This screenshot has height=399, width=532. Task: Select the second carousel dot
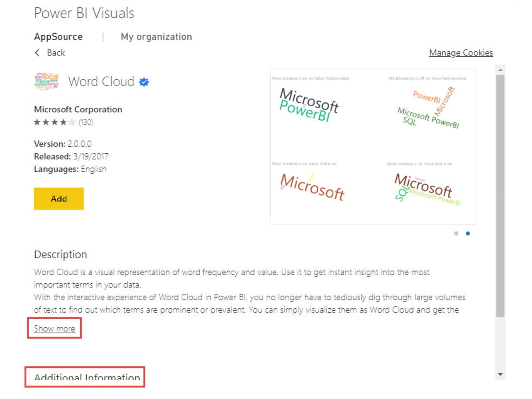(468, 233)
